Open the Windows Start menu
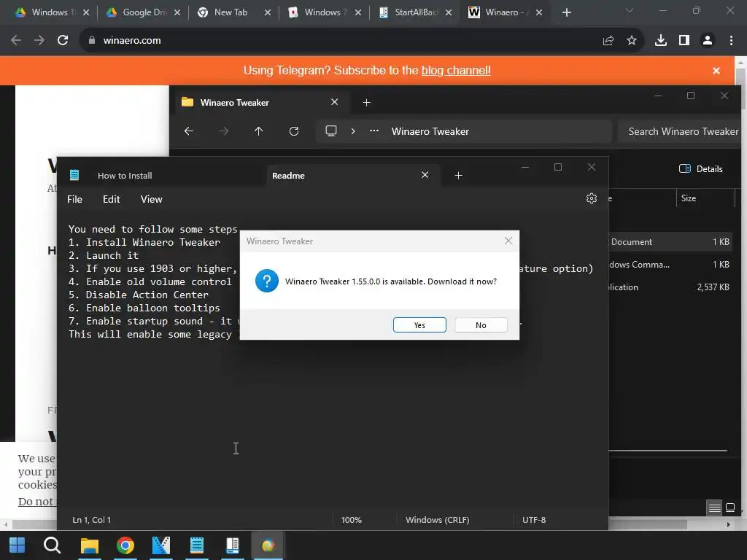 (x=18, y=545)
